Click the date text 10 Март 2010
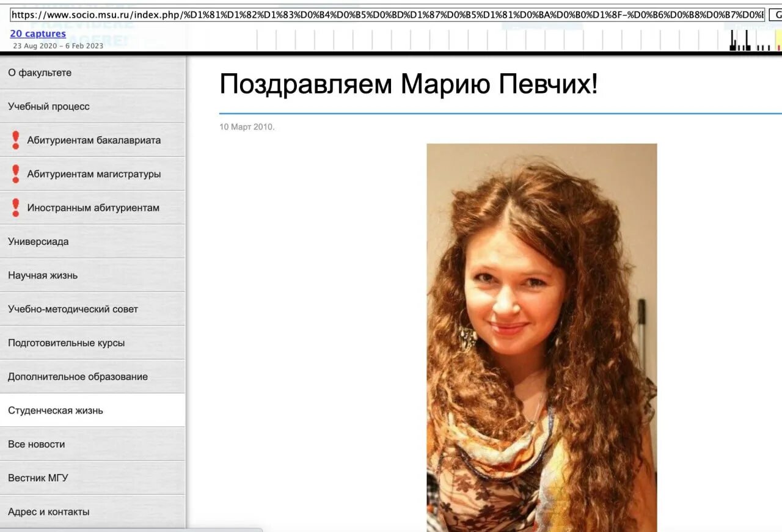The height and width of the screenshot is (532, 782). pyautogui.click(x=247, y=127)
